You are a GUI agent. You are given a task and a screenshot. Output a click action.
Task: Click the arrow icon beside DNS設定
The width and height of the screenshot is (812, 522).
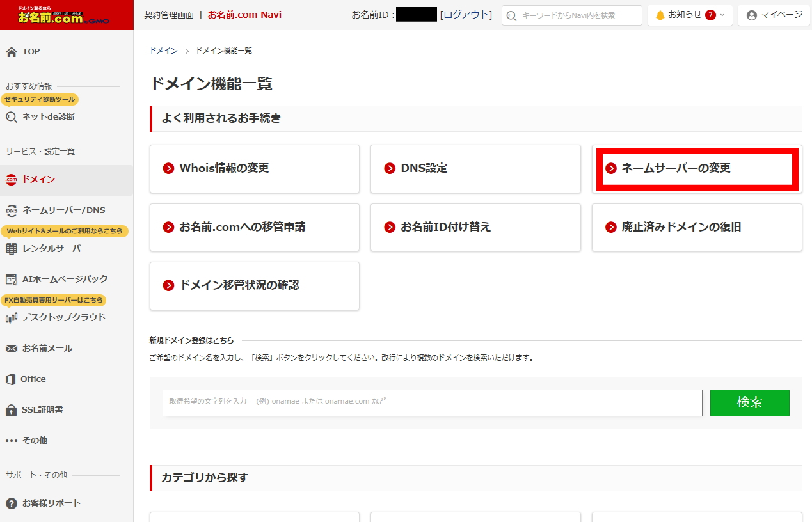390,169
